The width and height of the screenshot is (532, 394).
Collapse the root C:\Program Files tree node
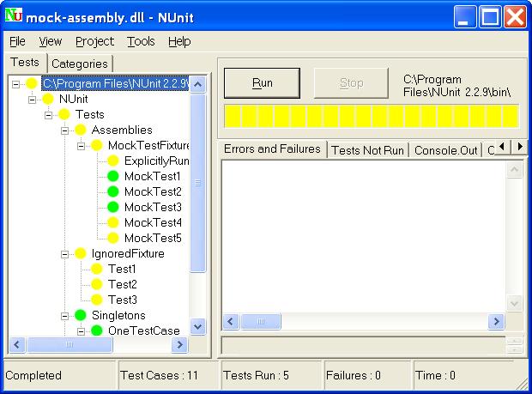click(x=15, y=84)
